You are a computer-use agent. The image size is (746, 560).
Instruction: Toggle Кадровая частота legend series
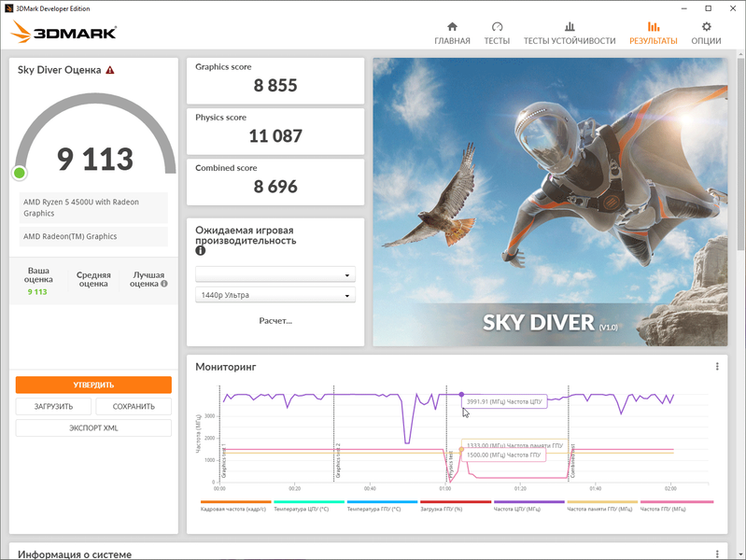coord(235,506)
